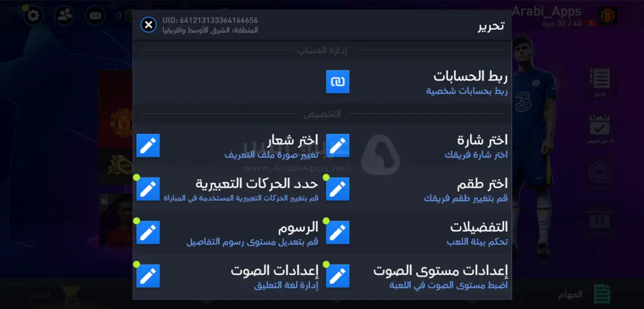Screen dimensions: 644x309
Task: Click the subtitle إدارة لغة التعليق
Action: click(x=286, y=285)
